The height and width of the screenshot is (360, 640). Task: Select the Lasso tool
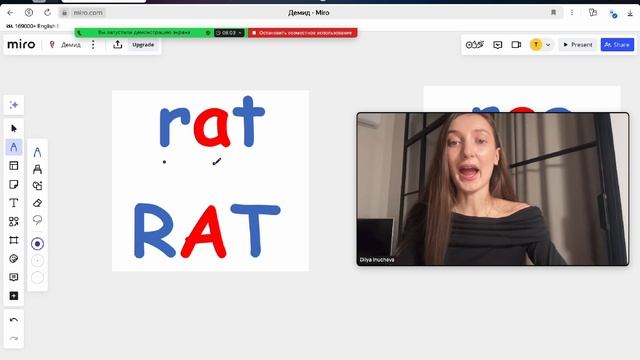pyautogui.click(x=37, y=220)
